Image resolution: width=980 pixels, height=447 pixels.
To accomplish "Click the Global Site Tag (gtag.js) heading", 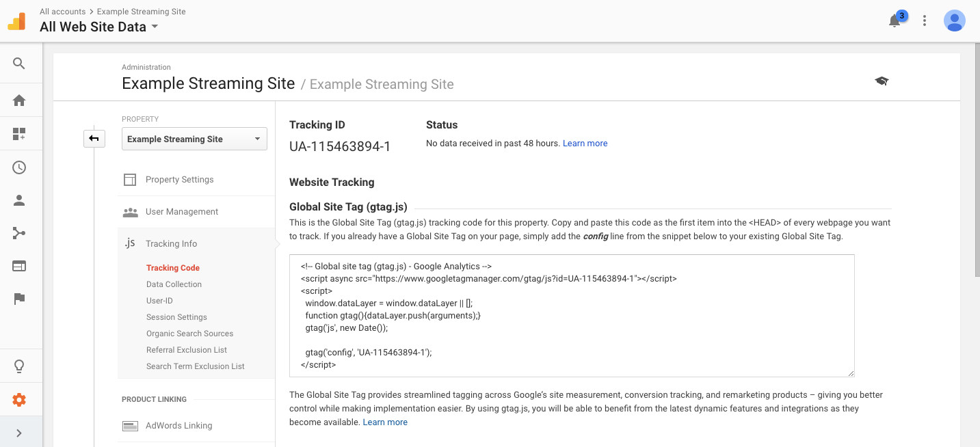I will (348, 207).
